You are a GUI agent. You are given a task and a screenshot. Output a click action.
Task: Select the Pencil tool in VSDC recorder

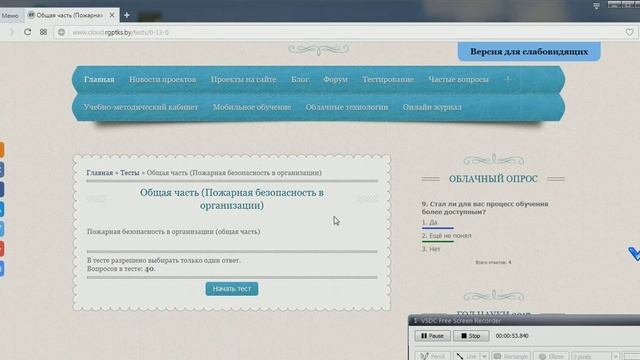[x=433, y=356]
